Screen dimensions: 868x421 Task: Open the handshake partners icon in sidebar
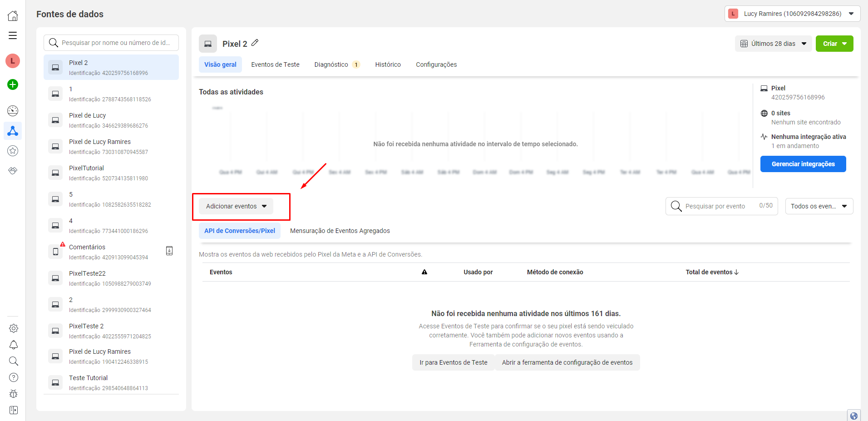(x=13, y=171)
